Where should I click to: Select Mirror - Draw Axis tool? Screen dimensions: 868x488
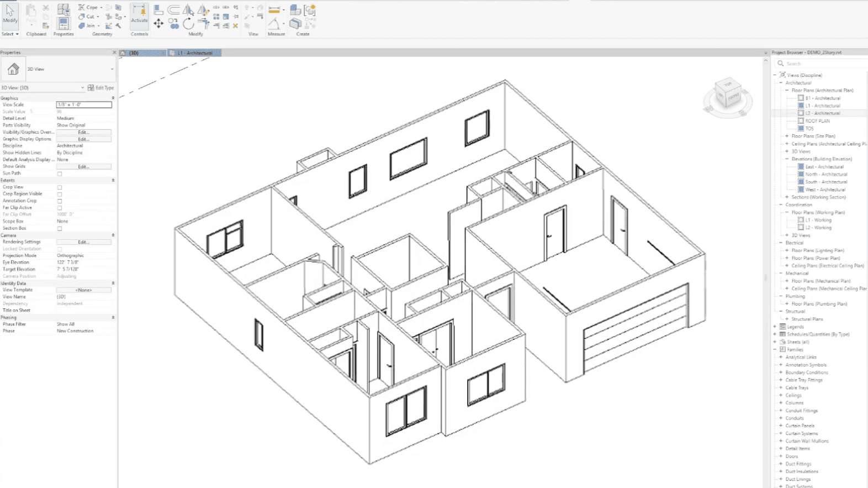click(x=203, y=9)
